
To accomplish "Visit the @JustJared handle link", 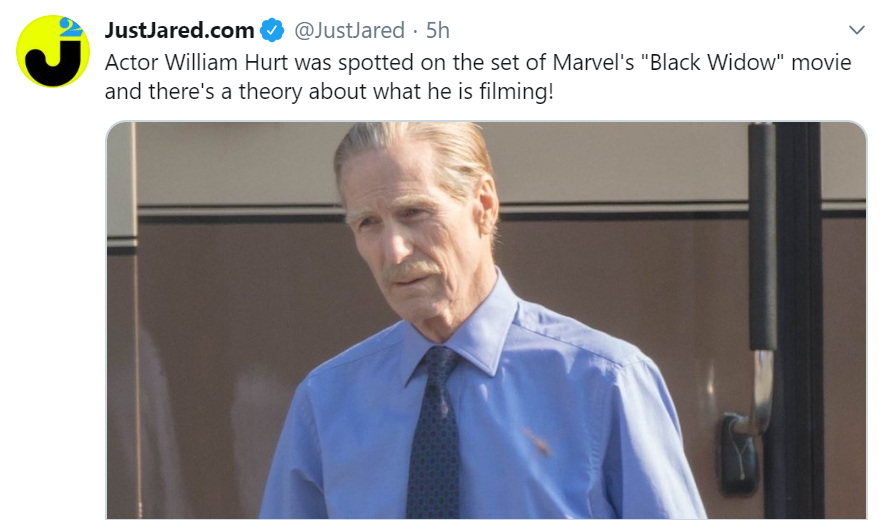I will (x=350, y=31).
